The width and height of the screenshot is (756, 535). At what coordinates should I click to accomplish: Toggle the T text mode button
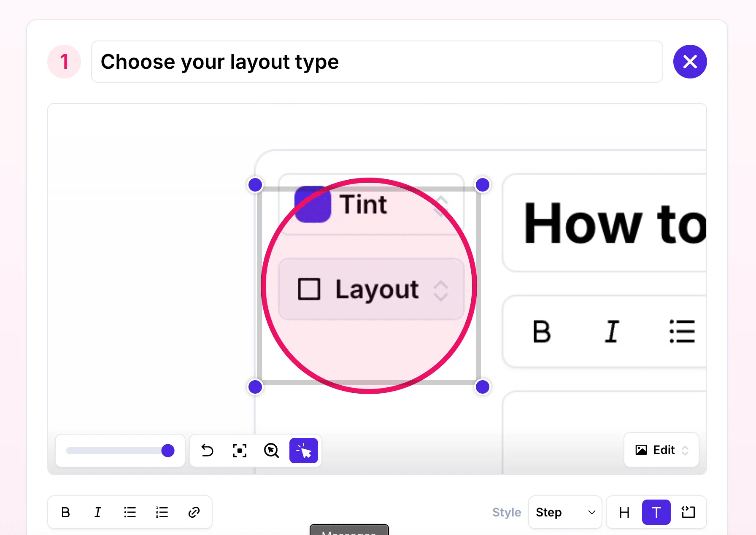656,512
